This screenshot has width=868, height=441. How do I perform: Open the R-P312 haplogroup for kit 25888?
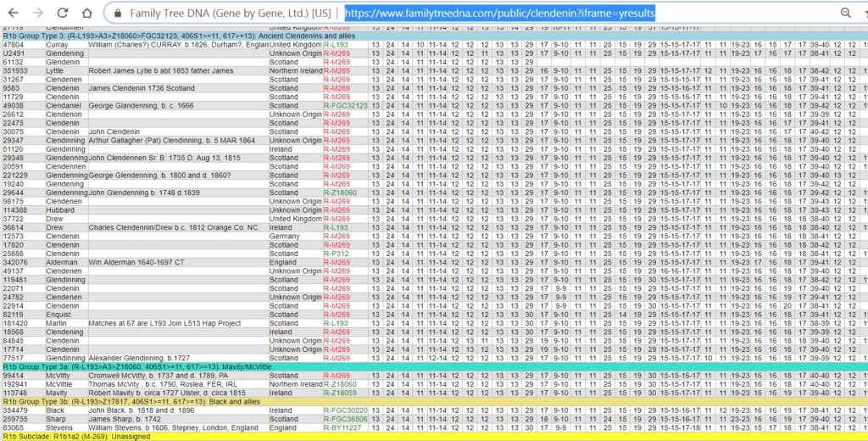[x=336, y=254]
